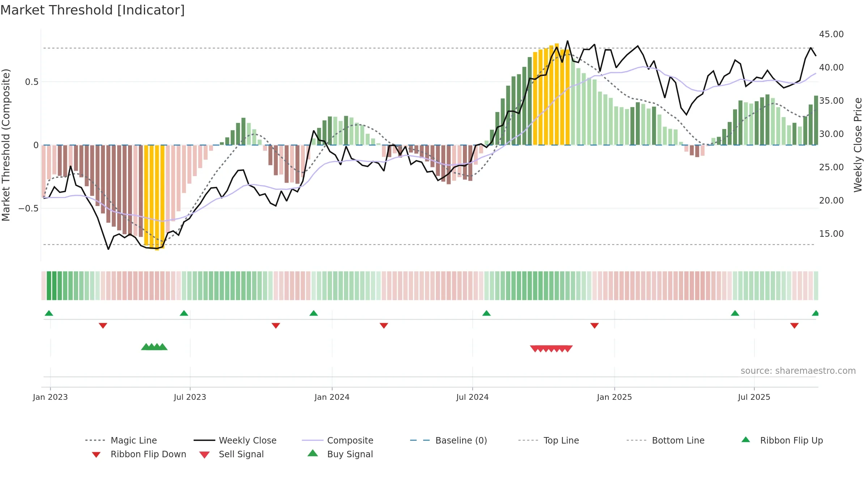Toggle the Composite legend entry
Image resolution: width=868 pixels, height=488 pixels.
[337, 440]
